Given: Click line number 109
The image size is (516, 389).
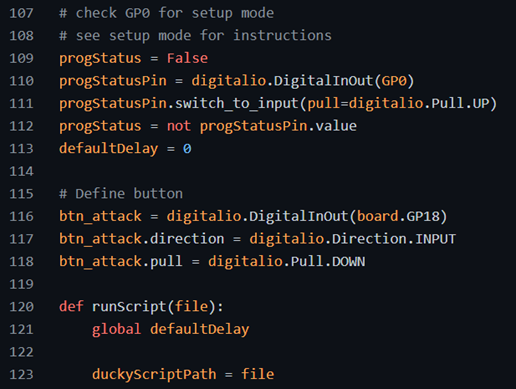Looking at the screenshot, I should pos(21,58).
